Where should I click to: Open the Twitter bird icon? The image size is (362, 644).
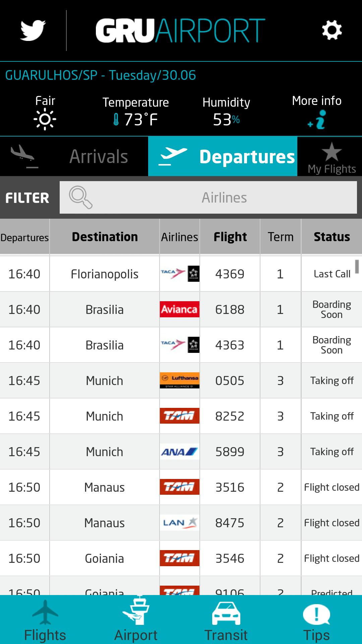pyautogui.click(x=33, y=30)
